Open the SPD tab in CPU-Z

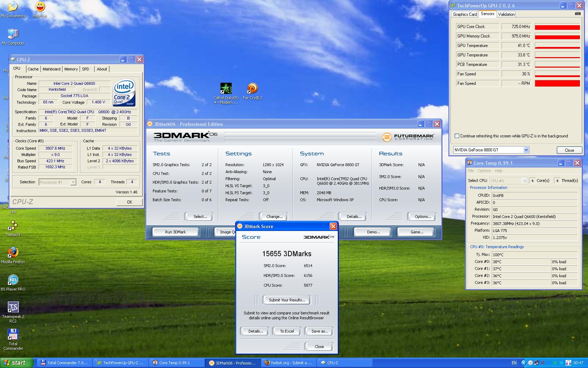coord(86,69)
